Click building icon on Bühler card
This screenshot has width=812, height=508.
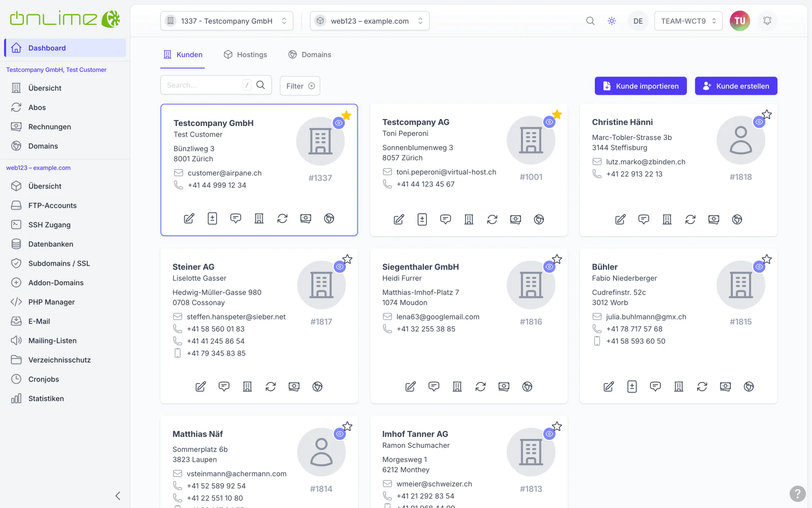tap(679, 386)
